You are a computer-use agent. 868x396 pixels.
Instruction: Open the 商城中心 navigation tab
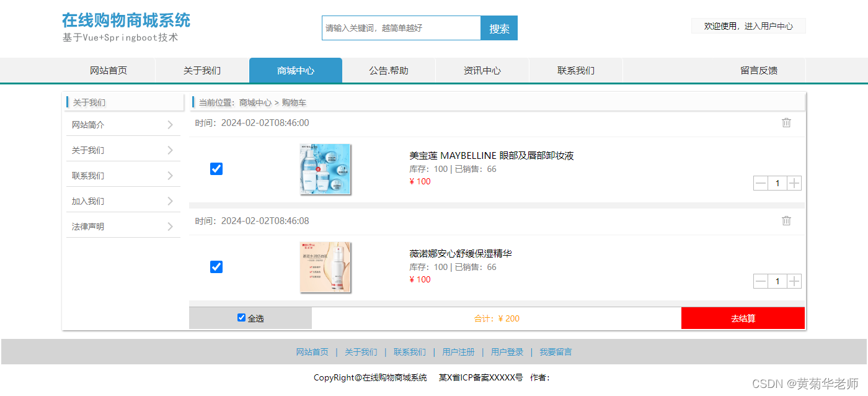(296, 70)
